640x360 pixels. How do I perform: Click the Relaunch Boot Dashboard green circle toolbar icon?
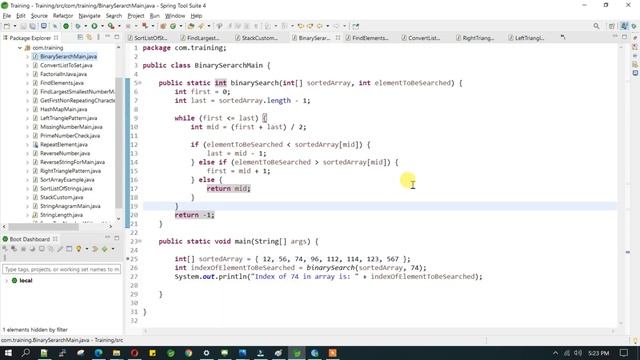66,26
